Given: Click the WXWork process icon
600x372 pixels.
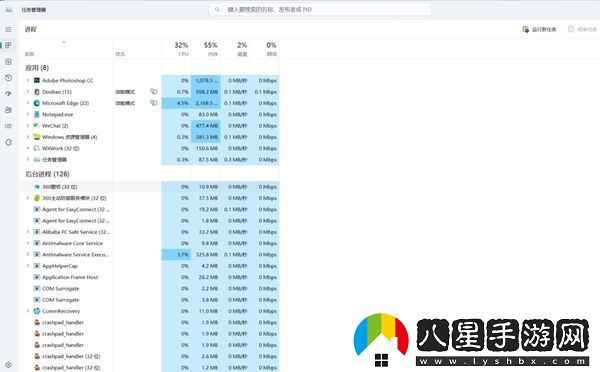Looking at the screenshot, I should (37, 148).
